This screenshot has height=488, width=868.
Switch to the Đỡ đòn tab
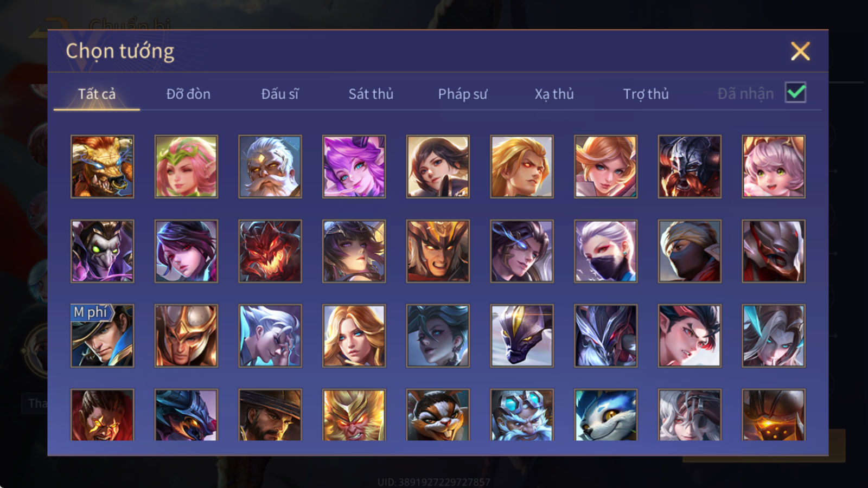[188, 94]
